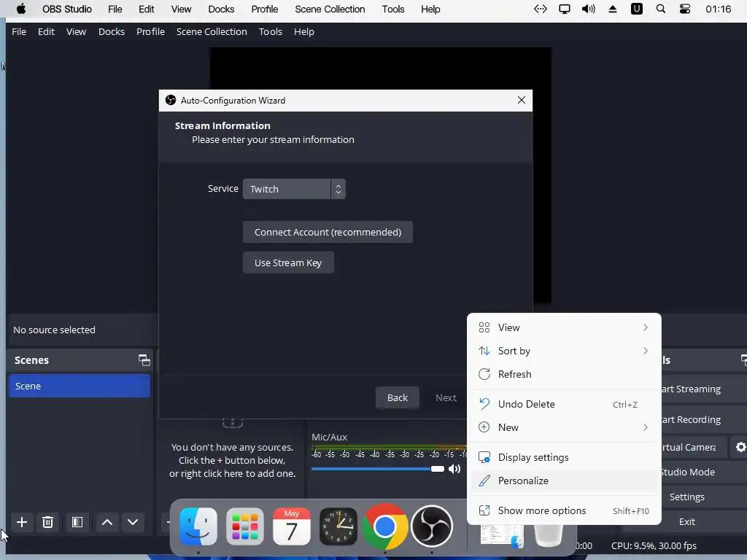Open Scene Collection menu in OBS window
Image resolution: width=747 pixels, height=560 pixels.
point(212,31)
